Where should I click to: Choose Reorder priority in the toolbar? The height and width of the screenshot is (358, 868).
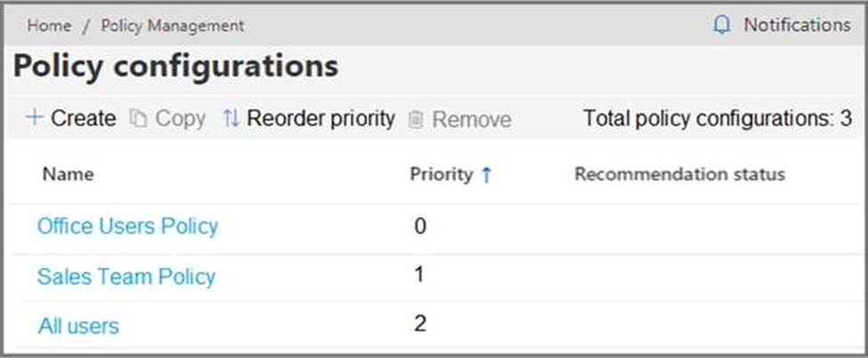pyautogui.click(x=309, y=118)
